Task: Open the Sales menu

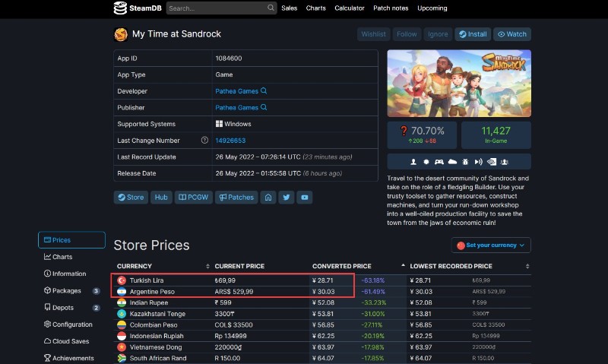Action: 290,8
